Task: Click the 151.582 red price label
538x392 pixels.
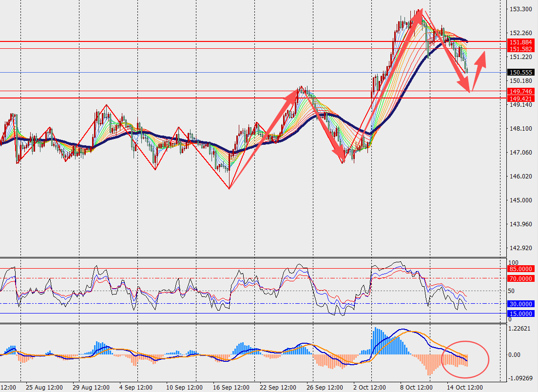Action: pos(520,49)
